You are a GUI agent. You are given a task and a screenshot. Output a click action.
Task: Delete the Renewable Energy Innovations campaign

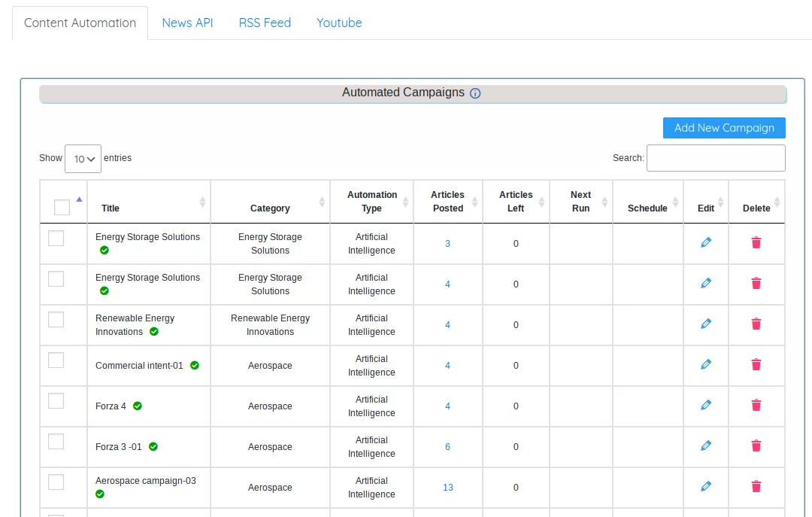click(756, 324)
